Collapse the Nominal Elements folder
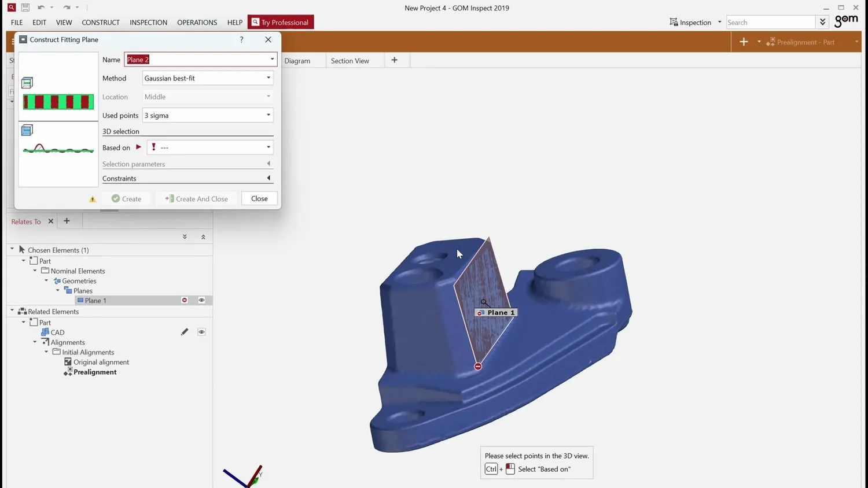Image resolution: width=868 pixels, height=488 pixels. (x=35, y=271)
